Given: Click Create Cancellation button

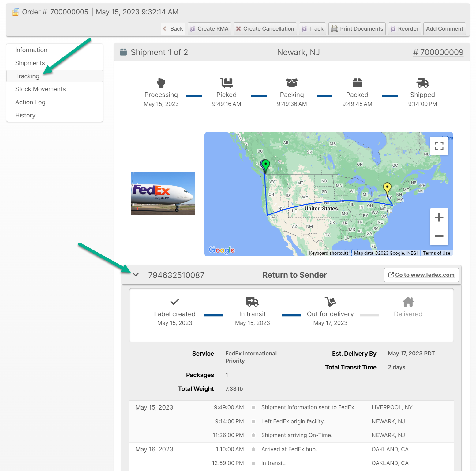Looking at the screenshot, I should coord(265,29).
